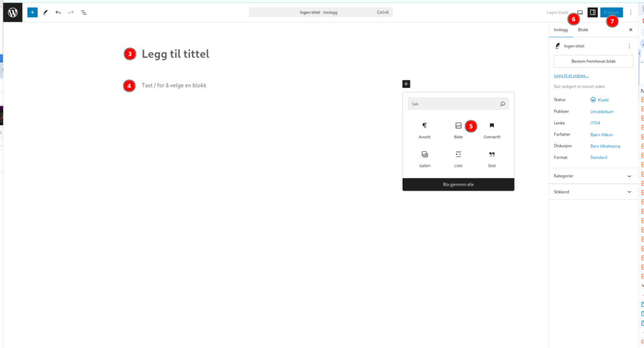Click Bestem fremhevet bilde button

[x=593, y=61]
